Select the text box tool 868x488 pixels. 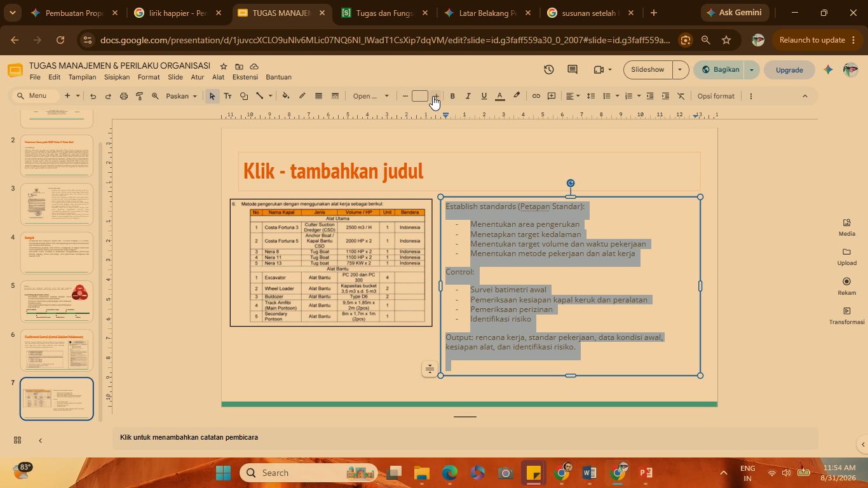coord(227,96)
